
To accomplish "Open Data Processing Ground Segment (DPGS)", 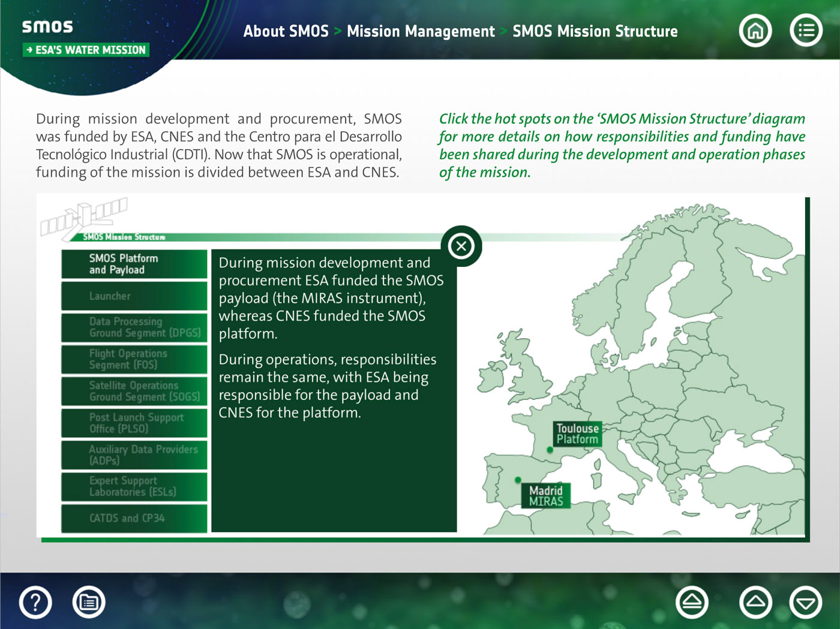I will (134, 327).
